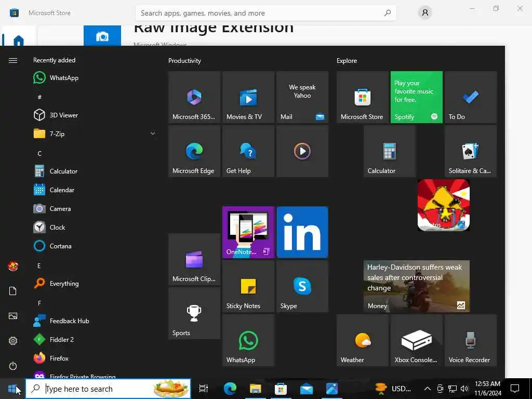Open Calculator tile in Explore group
The image size is (532, 399).
[390, 151]
